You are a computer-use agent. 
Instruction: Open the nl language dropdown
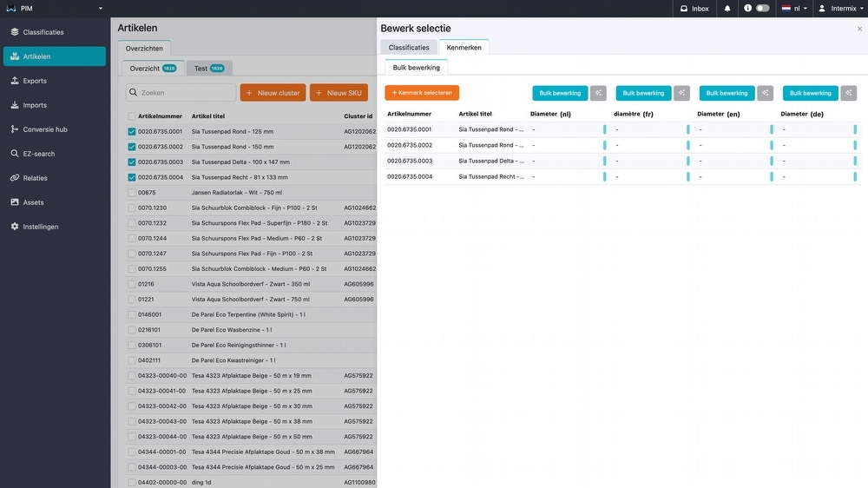click(x=795, y=9)
